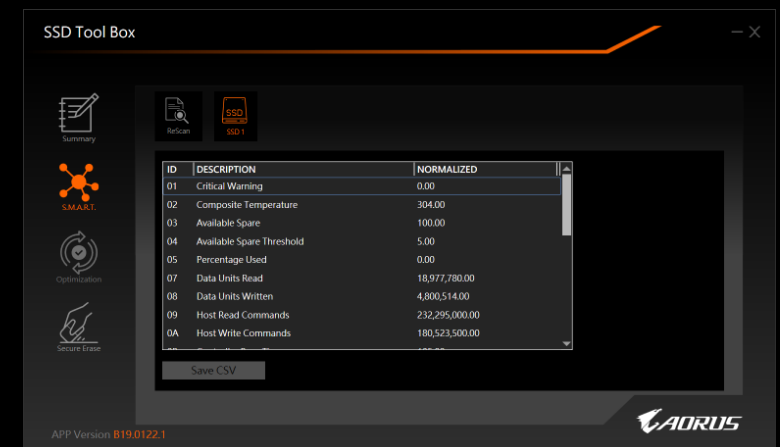Click the ID cell 0A
Screen dimensions: 780x447
coord(173,333)
